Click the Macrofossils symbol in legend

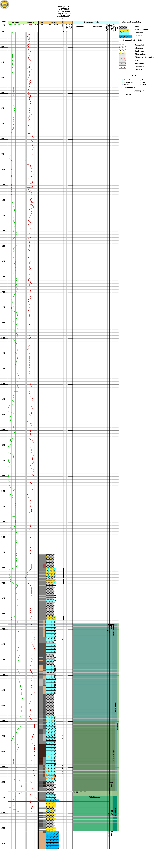click(x=122, y=88)
